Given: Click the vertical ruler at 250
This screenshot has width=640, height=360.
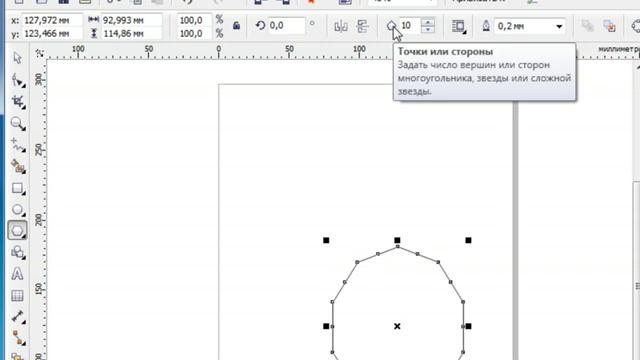Looking at the screenshot, I should tap(39, 149).
